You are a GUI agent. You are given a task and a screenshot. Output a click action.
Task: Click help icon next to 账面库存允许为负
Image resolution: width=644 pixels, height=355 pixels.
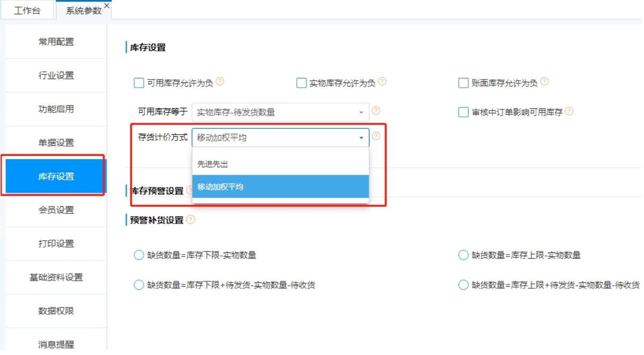pos(544,82)
